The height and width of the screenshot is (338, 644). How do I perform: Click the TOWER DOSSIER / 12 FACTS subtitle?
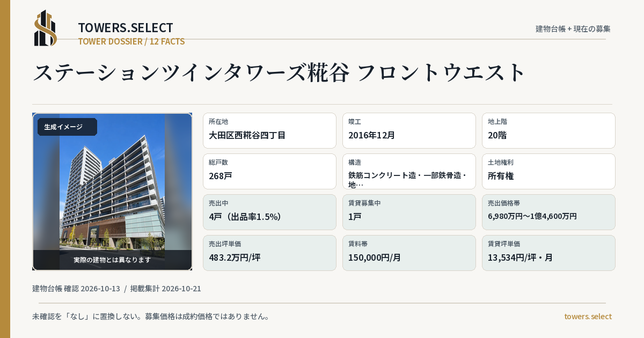[131, 41]
